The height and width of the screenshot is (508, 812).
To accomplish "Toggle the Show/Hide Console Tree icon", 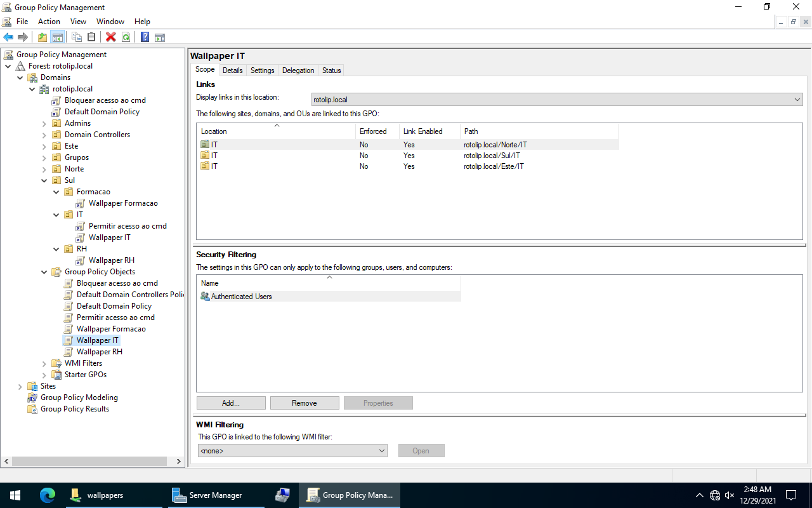I will point(58,37).
